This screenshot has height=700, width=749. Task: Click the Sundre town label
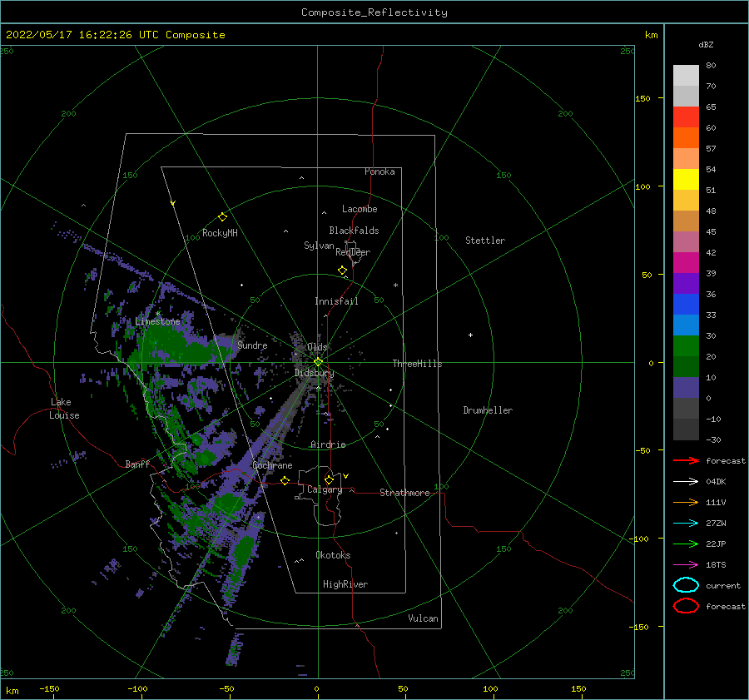252,345
